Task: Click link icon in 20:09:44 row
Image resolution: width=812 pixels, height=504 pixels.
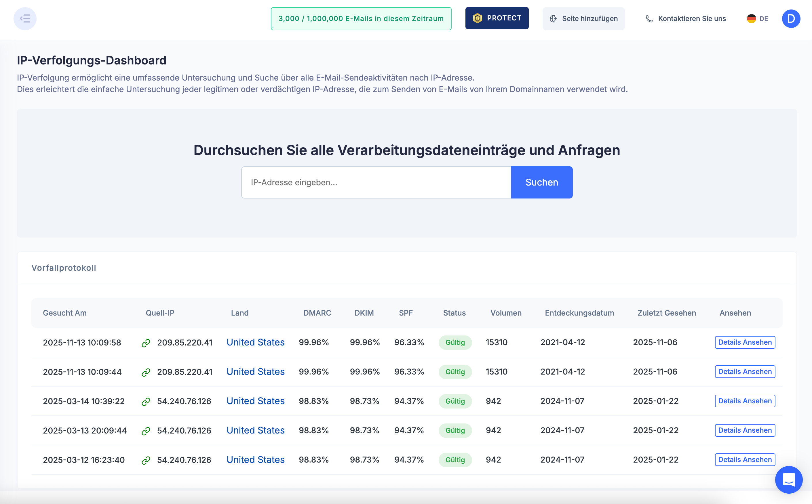Action: (x=146, y=431)
